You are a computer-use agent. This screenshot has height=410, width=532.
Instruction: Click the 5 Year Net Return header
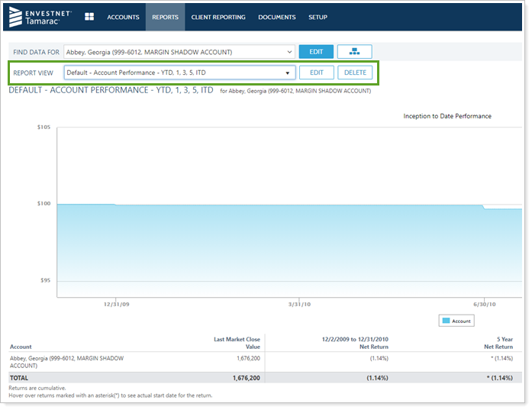pos(505,343)
